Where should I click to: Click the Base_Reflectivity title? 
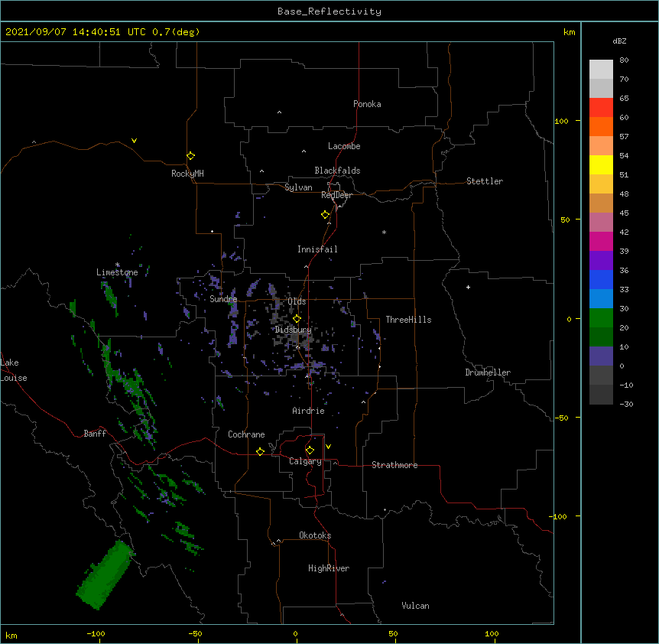(x=329, y=11)
